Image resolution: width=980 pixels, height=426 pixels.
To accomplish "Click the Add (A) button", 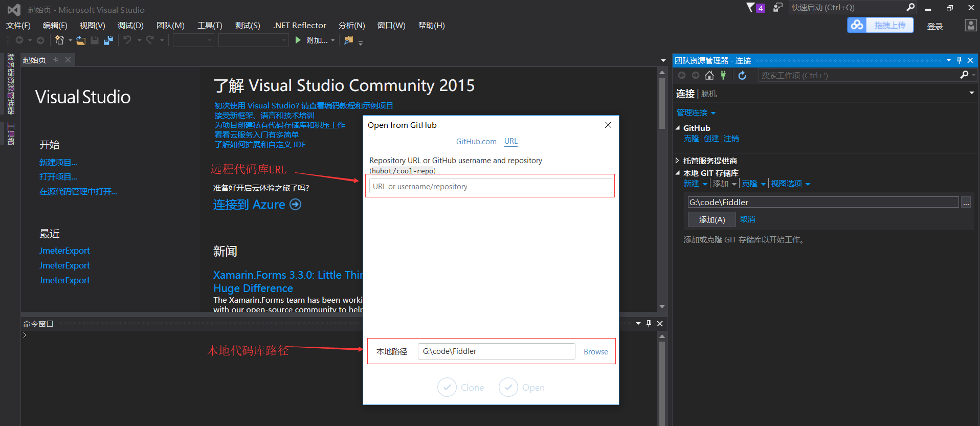I will tap(712, 219).
